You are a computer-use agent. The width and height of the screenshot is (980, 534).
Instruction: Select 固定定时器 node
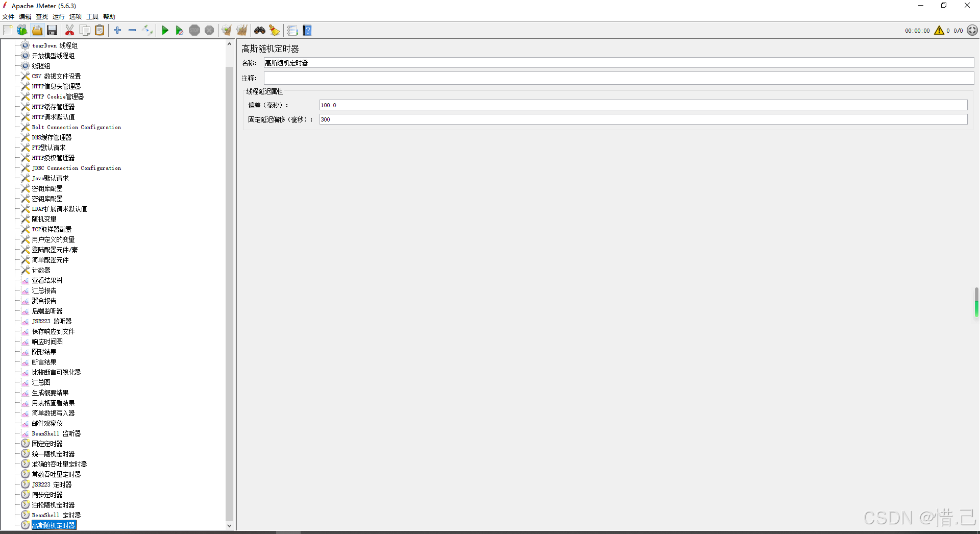[x=47, y=444]
